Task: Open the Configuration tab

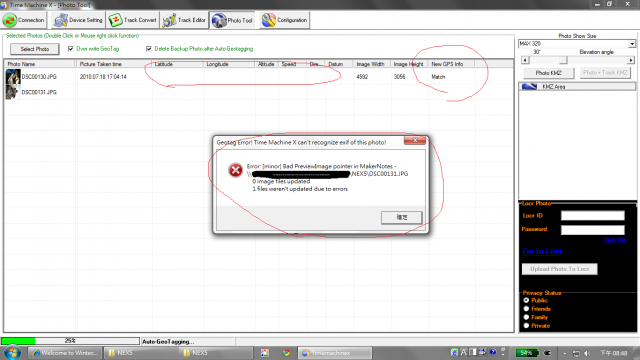Action: pyautogui.click(x=284, y=20)
